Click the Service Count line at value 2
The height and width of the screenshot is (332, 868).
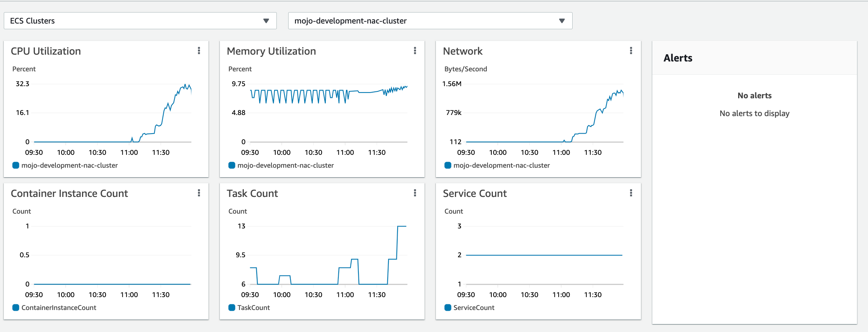[544, 255]
